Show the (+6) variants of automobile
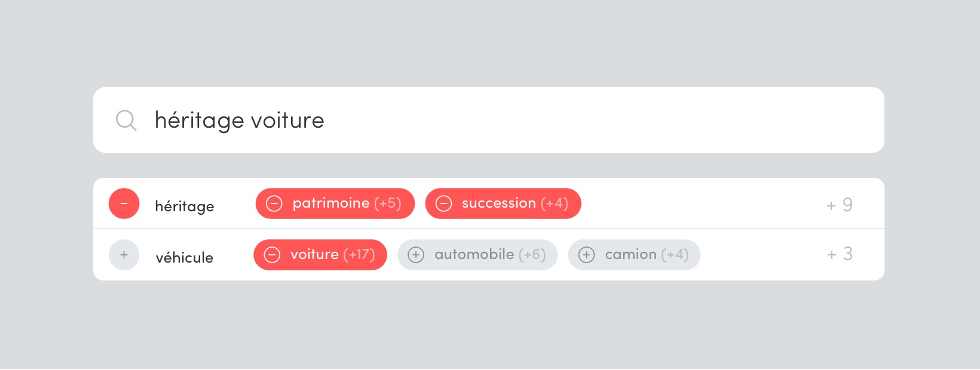This screenshot has width=980, height=370. coord(532,255)
